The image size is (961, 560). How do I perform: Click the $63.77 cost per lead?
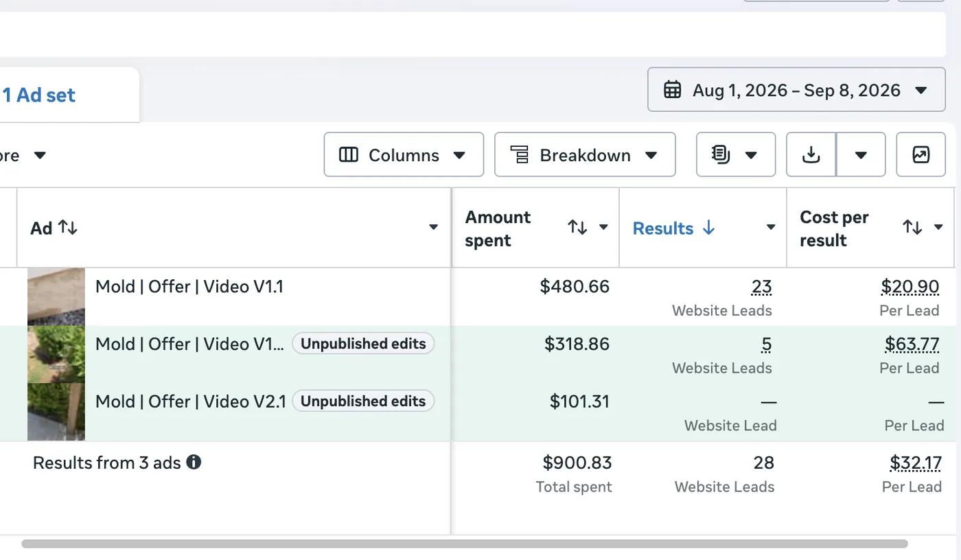912,344
